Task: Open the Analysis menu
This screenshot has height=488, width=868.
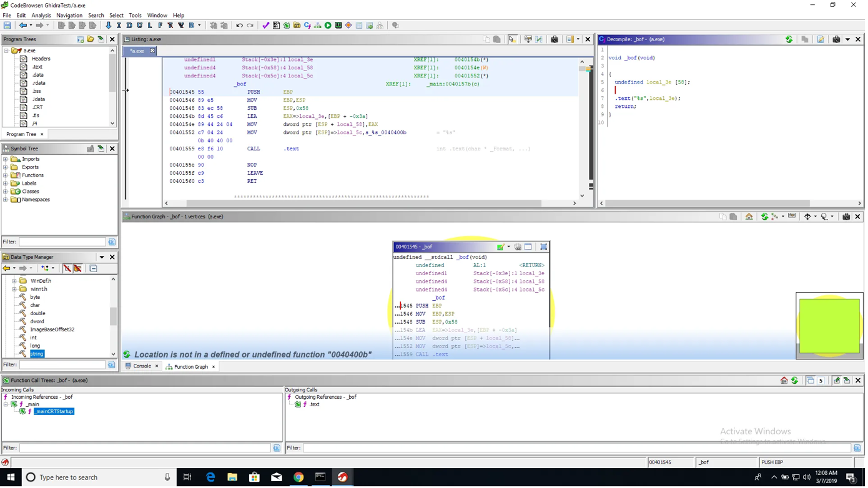Action: (41, 15)
